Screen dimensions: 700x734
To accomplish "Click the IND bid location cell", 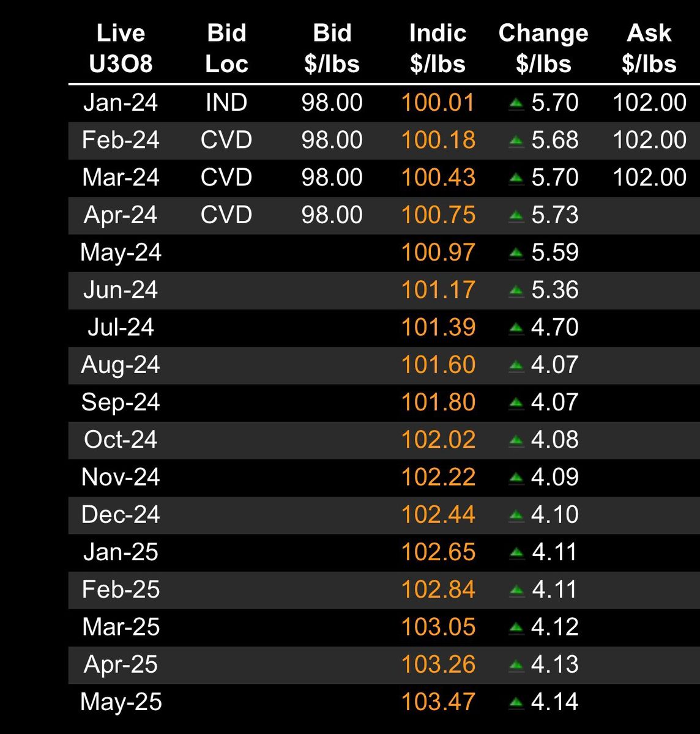I will [226, 102].
